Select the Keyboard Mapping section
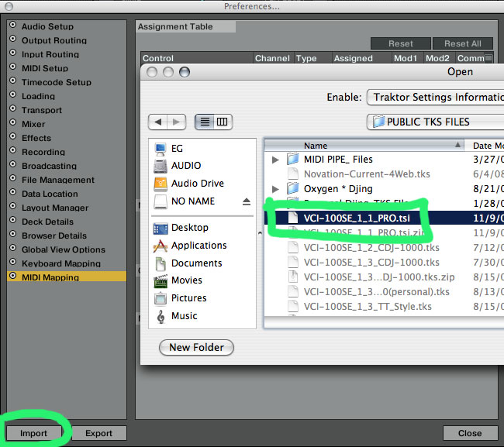Viewport: 504px width, 447px height. tap(60, 263)
